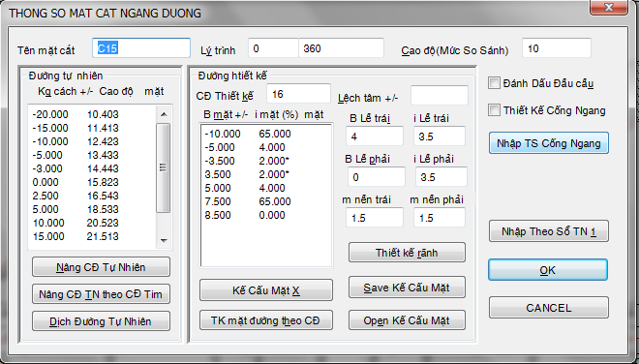Image resolution: width=639 pixels, height=364 pixels.
Task: Focus the Tên mặt cắt field
Action: click(141, 48)
